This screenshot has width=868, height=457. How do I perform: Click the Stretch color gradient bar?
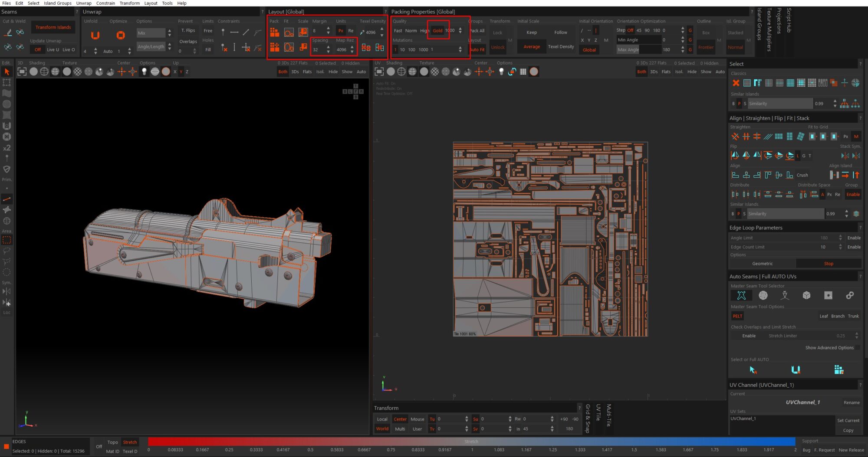click(471, 441)
